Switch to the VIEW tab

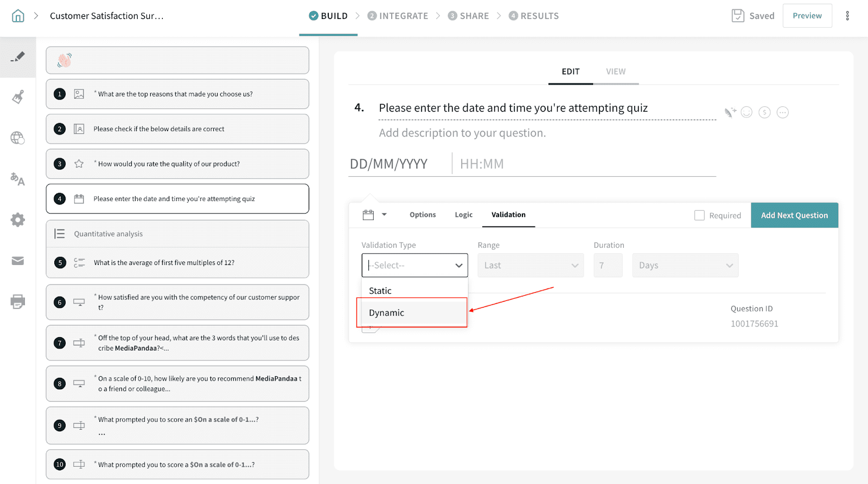tap(615, 72)
